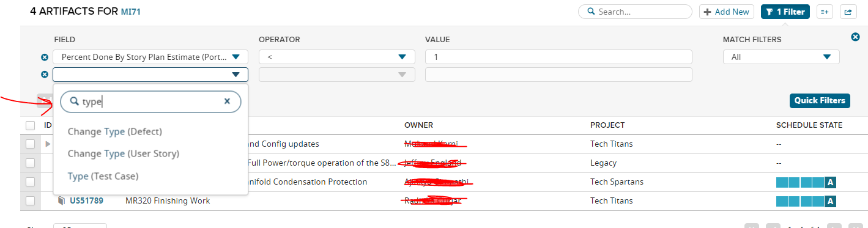Viewport: 868px width, 228px height.
Task: Check the US51789 row checkbox
Action: tap(31, 200)
